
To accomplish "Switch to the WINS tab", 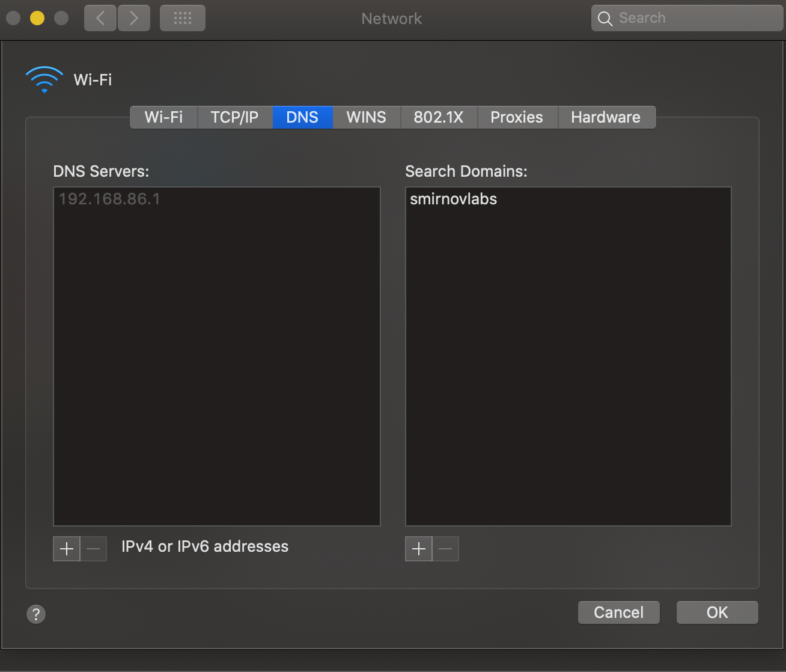I will 367,117.
